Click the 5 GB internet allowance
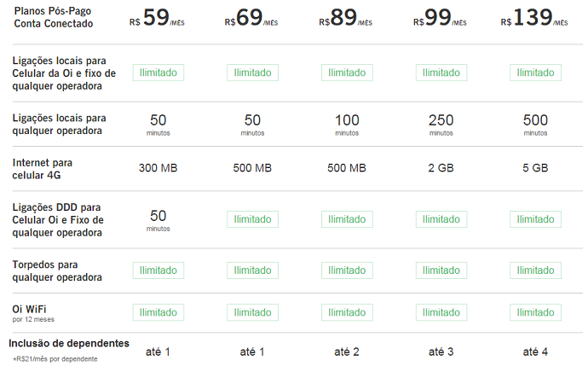 [x=535, y=168]
